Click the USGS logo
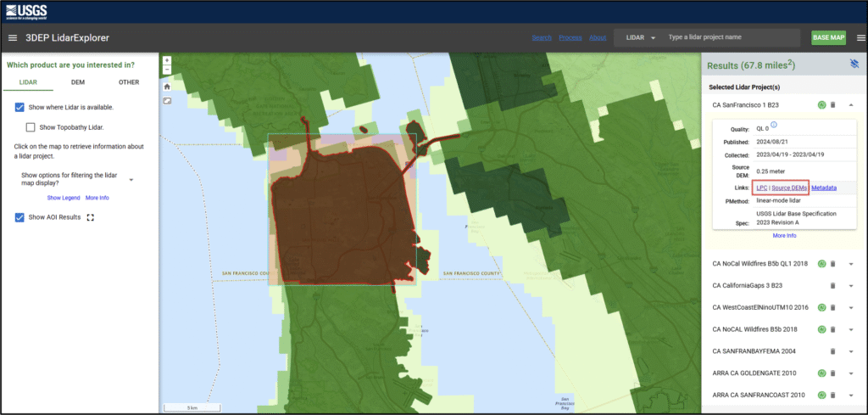The height and width of the screenshot is (415, 868). [x=26, y=12]
